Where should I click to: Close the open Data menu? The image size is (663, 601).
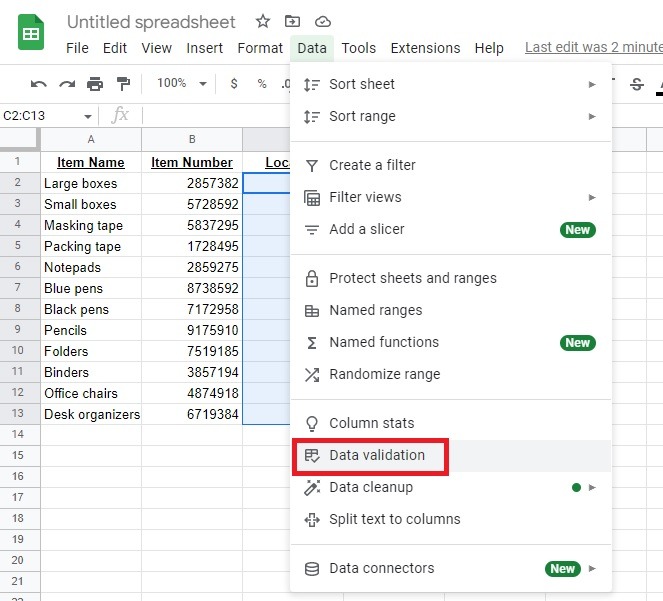tap(312, 48)
